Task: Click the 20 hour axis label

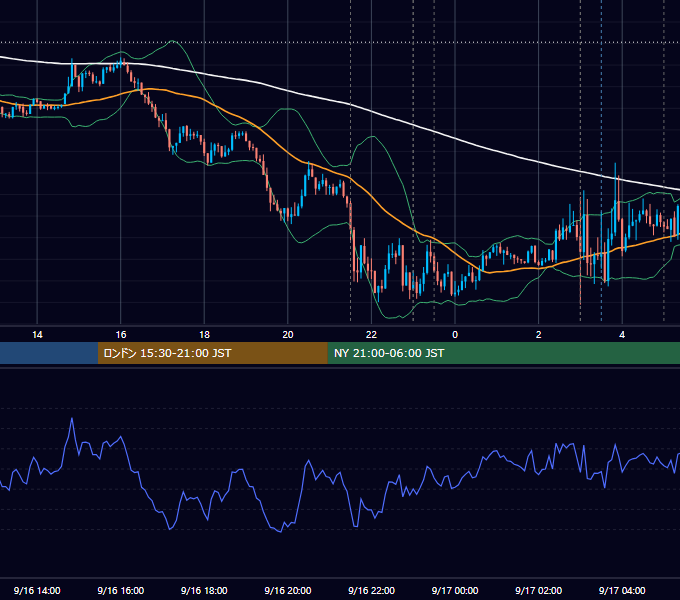Action: (288, 335)
